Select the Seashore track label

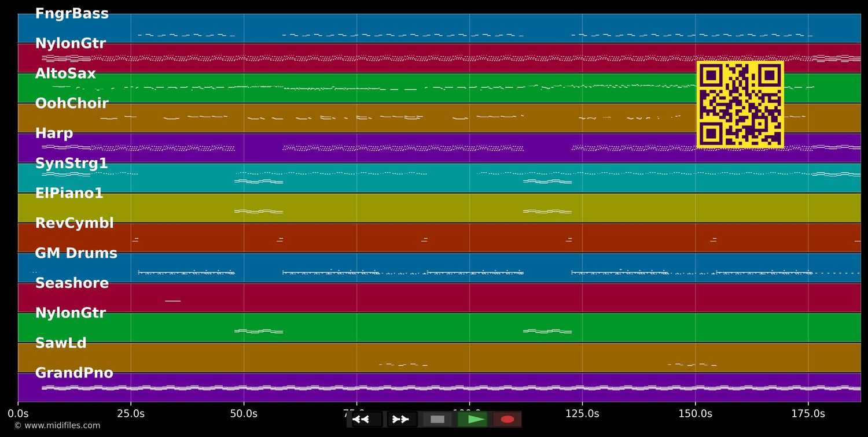click(72, 284)
